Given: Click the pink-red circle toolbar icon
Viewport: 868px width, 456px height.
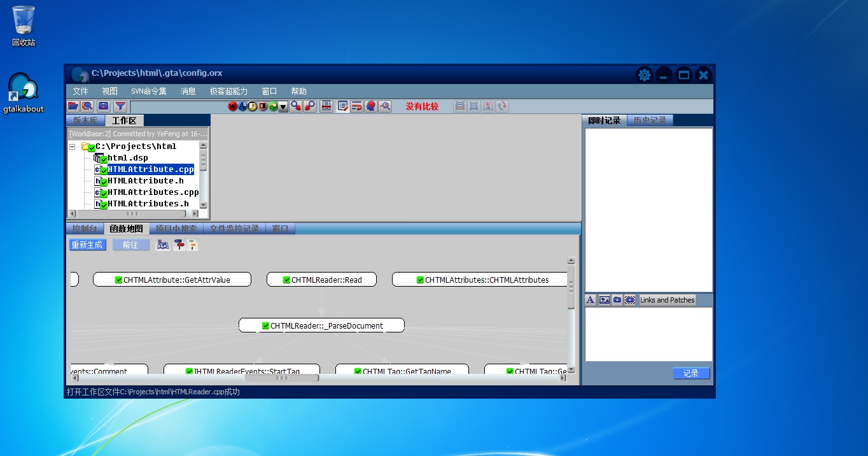Looking at the screenshot, I should [x=263, y=106].
